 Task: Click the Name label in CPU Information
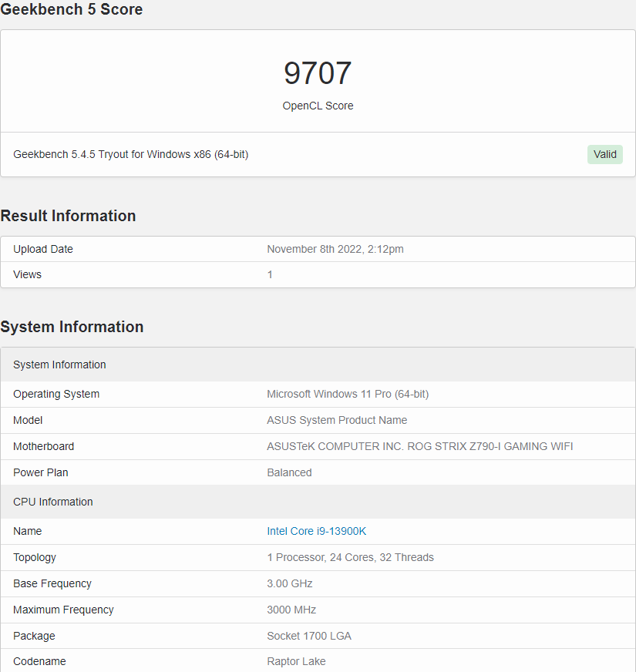pos(28,531)
